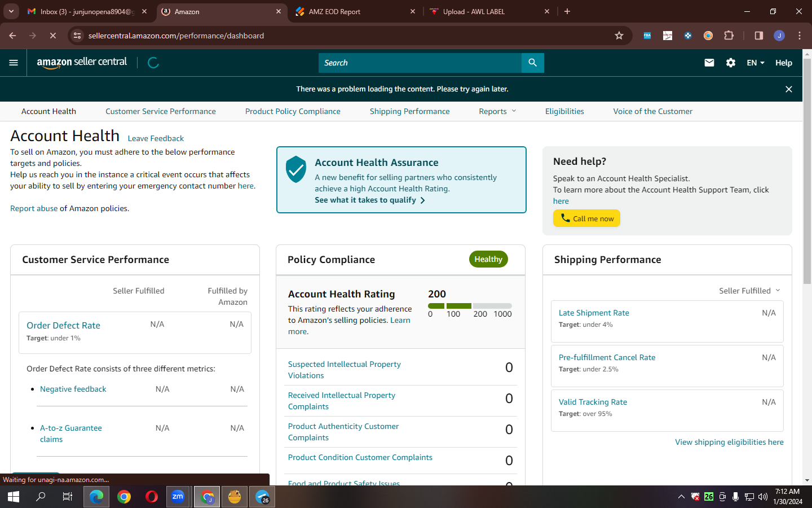Open Voice of the Customer
The height and width of the screenshot is (508, 812).
[x=653, y=111]
